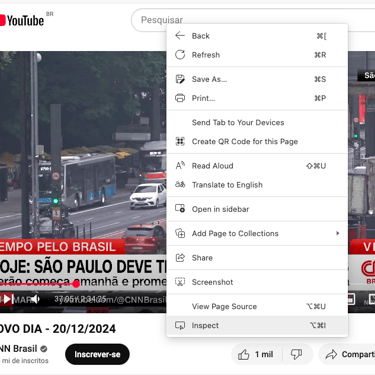Image resolution: width=375 pixels, height=375 pixels.
Task: Click the printer icon
Action: (180, 98)
